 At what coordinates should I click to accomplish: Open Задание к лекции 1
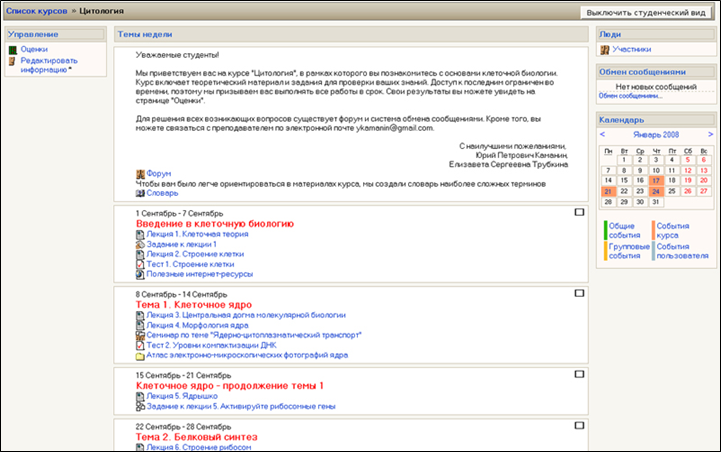pos(181,244)
